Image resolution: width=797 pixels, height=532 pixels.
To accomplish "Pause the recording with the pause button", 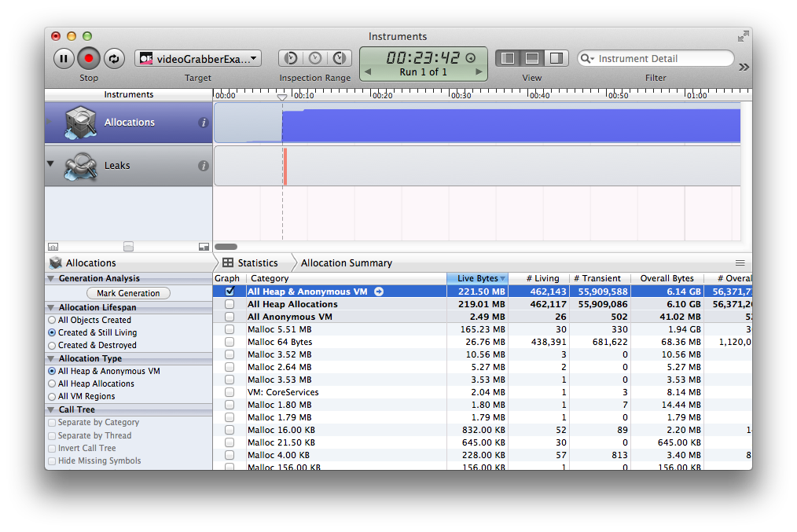I will click(x=64, y=58).
